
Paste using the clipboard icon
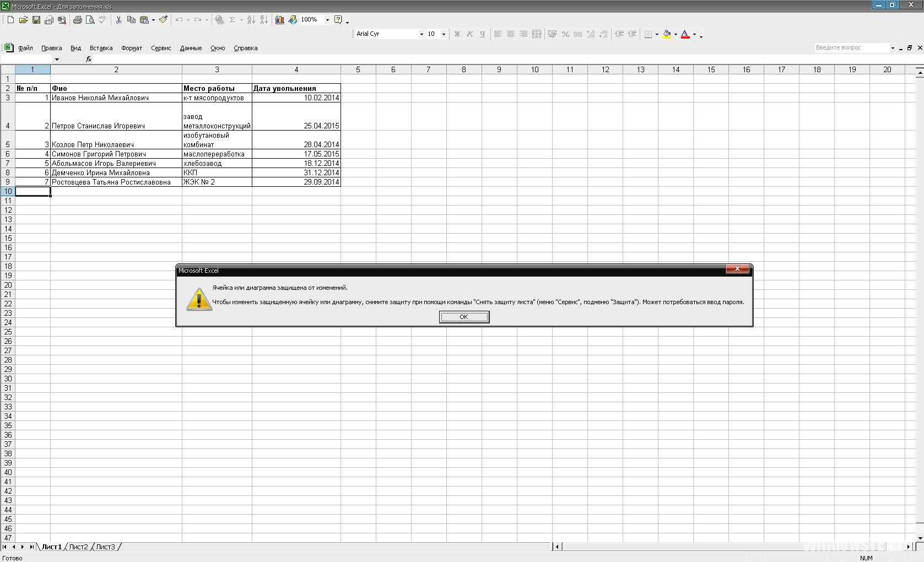point(144,20)
